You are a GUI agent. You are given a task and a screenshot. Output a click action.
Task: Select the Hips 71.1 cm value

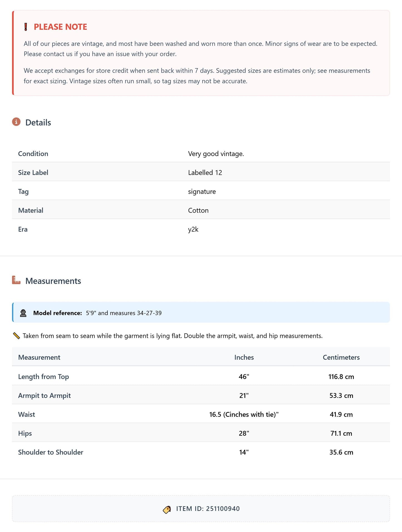(341, 433)
